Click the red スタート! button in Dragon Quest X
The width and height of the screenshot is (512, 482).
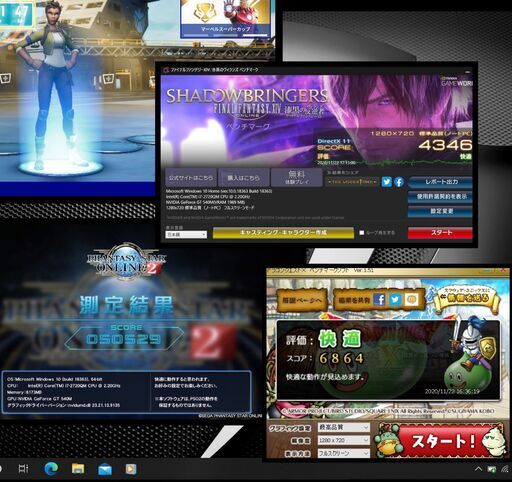point(443,441)
